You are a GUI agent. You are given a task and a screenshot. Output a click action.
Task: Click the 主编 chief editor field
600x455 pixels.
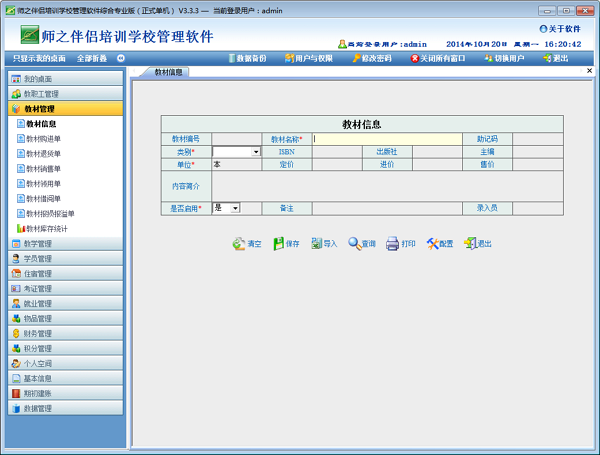(538, 152)
